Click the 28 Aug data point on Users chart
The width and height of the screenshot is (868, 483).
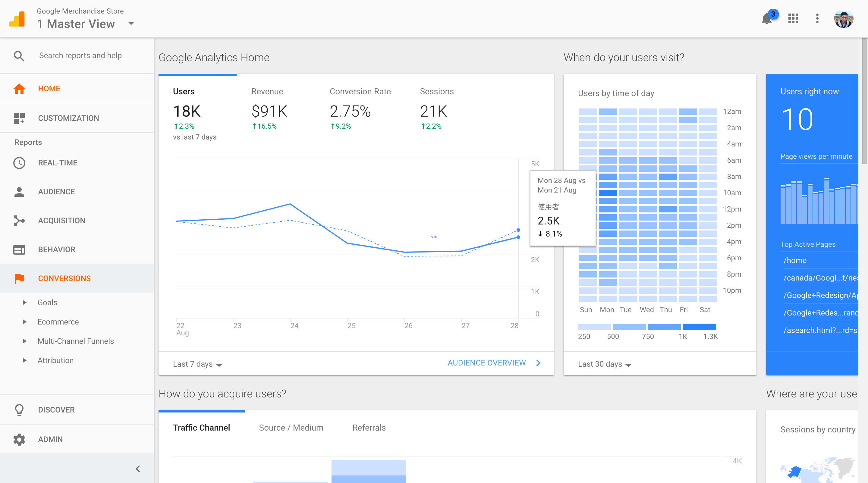(x=518, y=237)
